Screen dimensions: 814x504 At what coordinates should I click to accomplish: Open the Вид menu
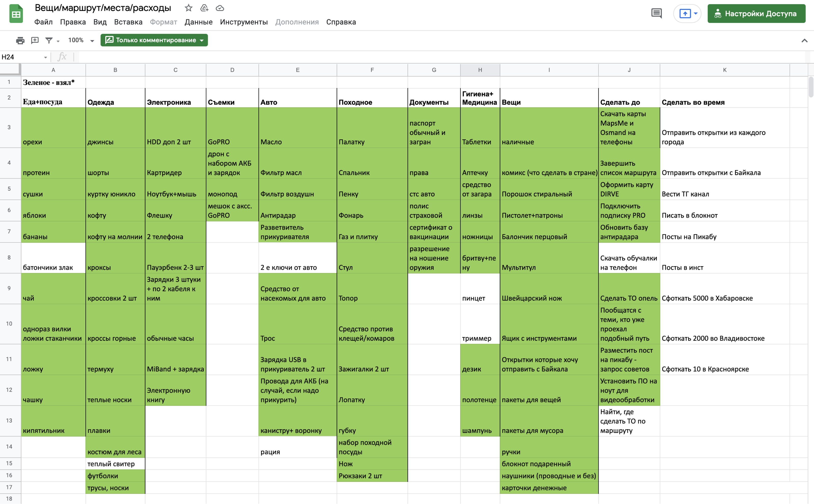[100, 22]
